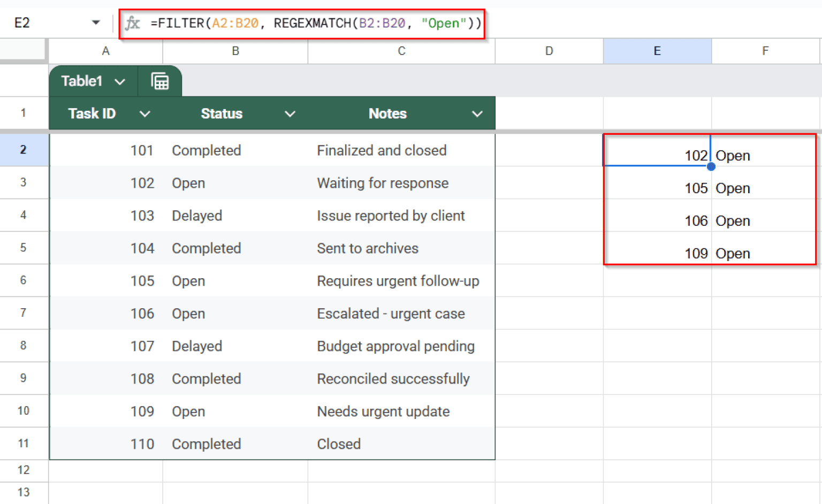Click the Open status cell for Task 105
The width and height of the screenshot is (822, 504).
click(x=188, y=281)
